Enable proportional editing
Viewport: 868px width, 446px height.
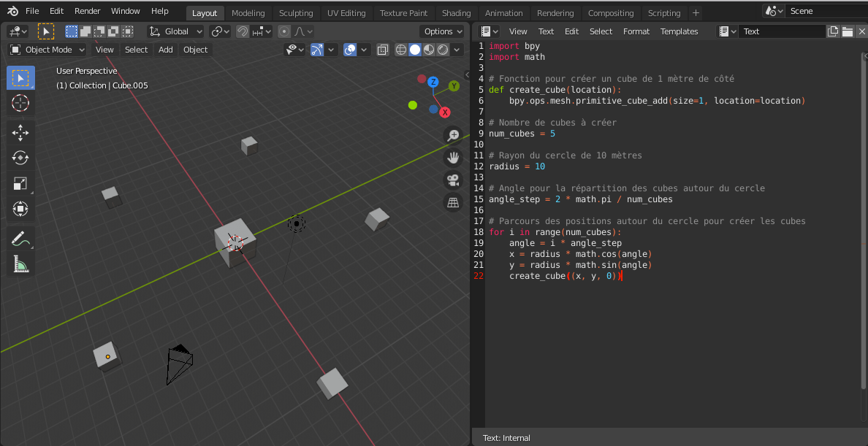pyautogui.click(x=283, y=31)
